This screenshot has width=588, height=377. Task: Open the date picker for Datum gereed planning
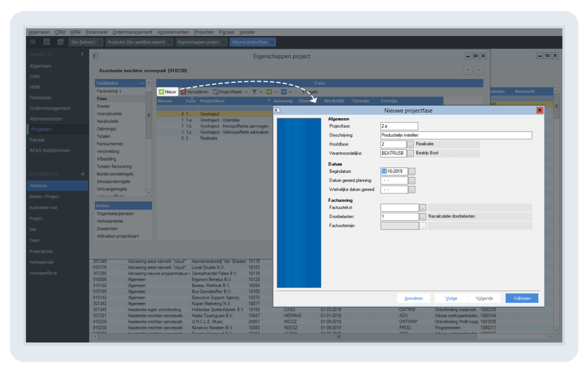[412, 181]
